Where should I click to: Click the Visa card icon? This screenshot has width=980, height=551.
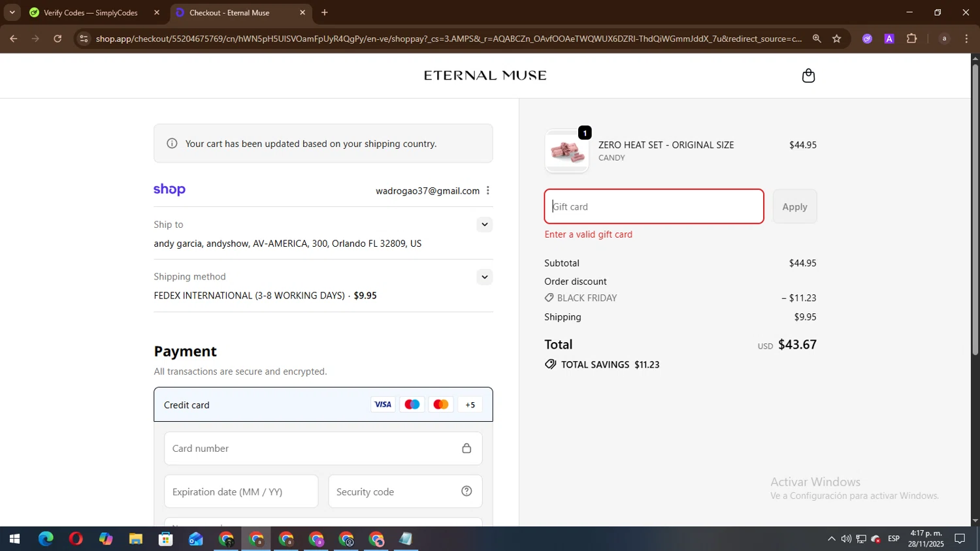383,405
